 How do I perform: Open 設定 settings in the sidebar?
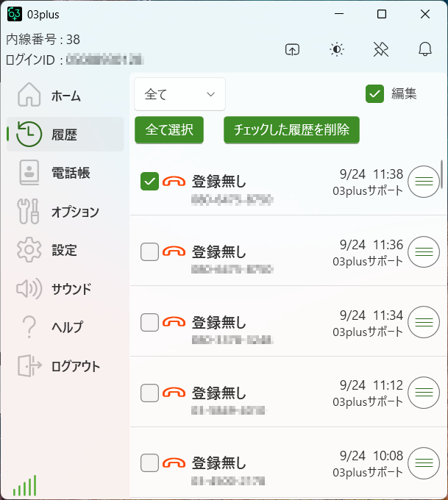tap(65, 250)
